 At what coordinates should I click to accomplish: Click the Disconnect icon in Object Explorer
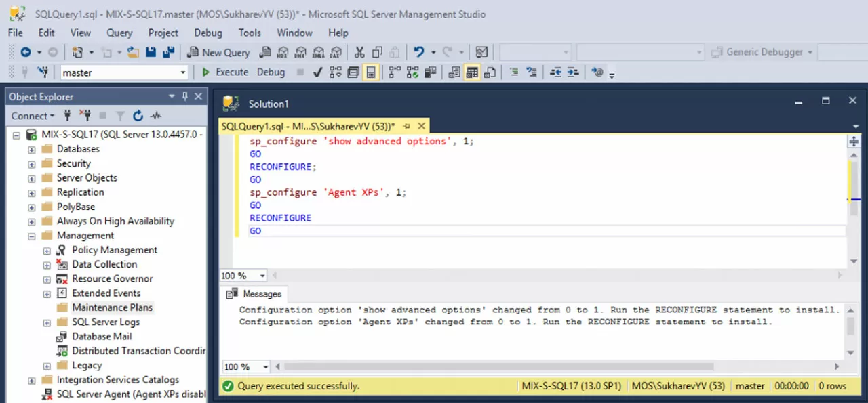tap(85, 116)
